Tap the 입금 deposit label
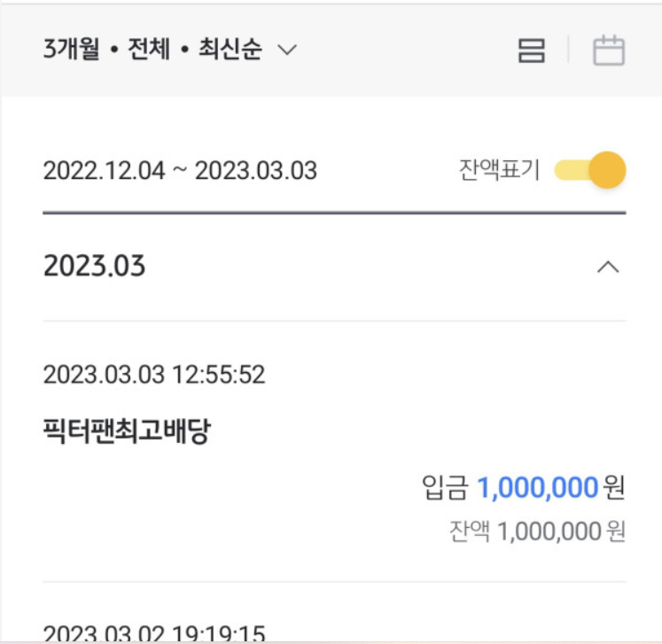This screenshot has height=644, width=662. click(445, 488)
